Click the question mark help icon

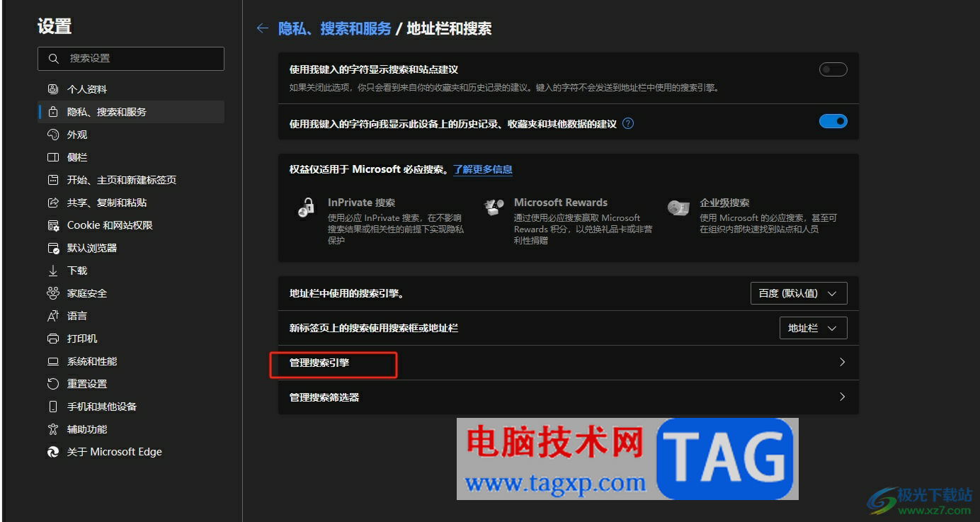pyautogui.click(x=628, y=123)
